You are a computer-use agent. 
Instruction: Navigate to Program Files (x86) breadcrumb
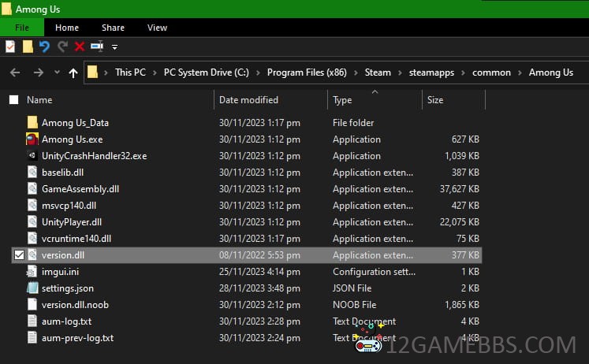tap(307, 72)
